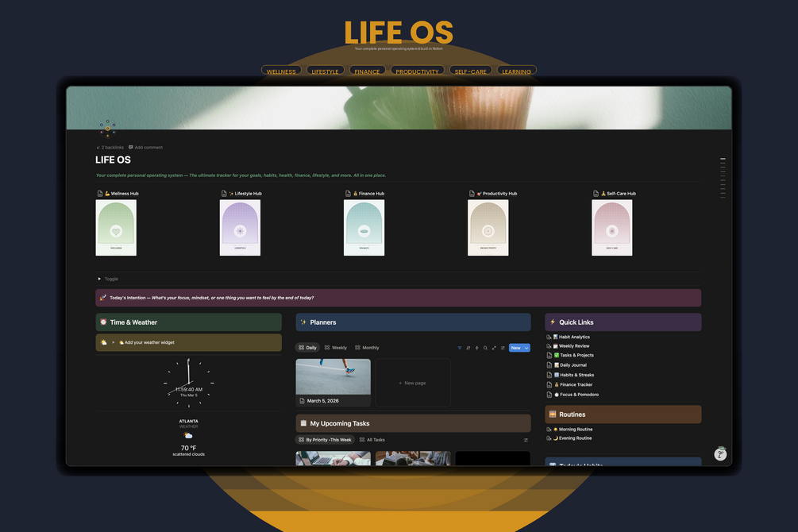Click the link icon beside Habit Analytics
The height and width of the screenshot is (532, 798).
[x=549, y=337]
